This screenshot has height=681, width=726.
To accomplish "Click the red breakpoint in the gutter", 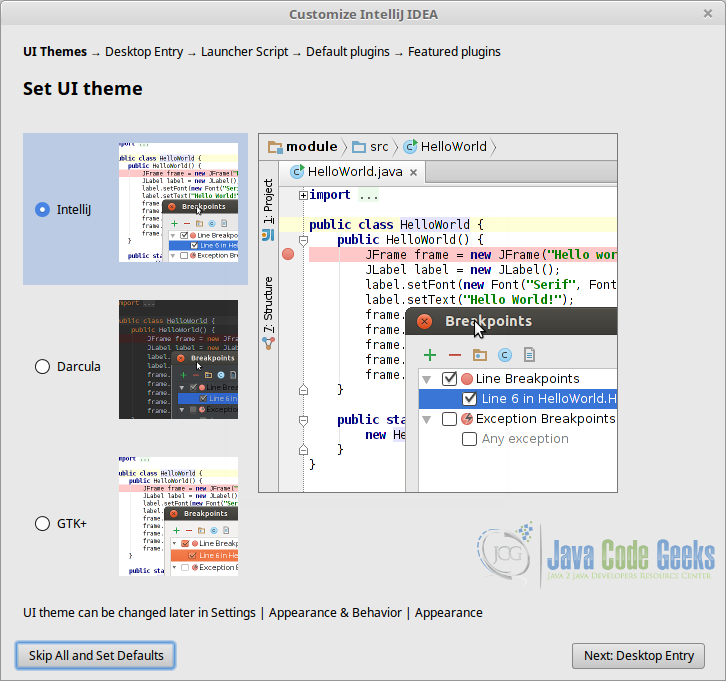I will (x=288, y=254).
